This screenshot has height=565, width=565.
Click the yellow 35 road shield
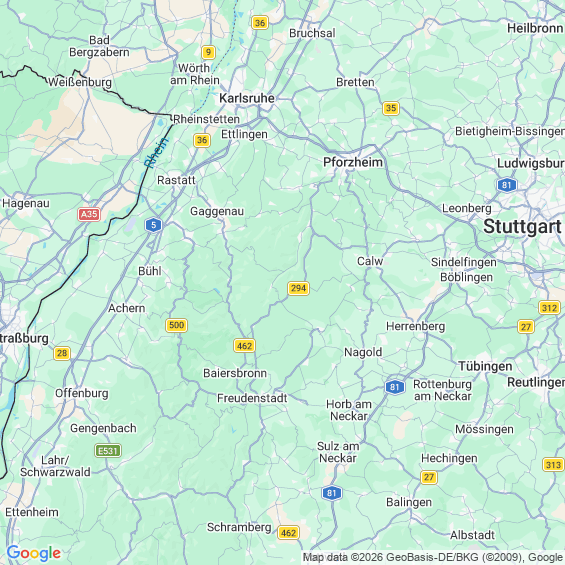pyautogui.click(x=391, y=108)
